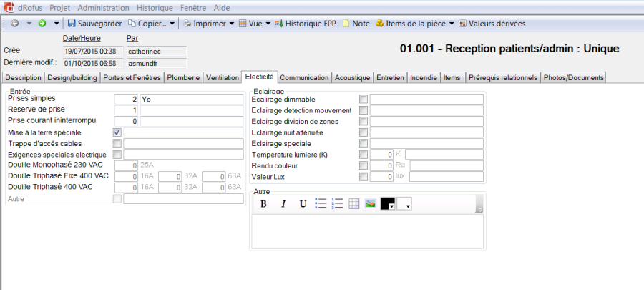The width and height of the screenshot is (644, 290).
Task: Open Historique FPP
Action: tap(305, 24)
